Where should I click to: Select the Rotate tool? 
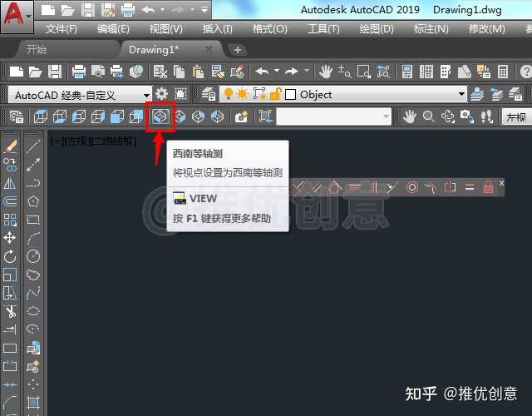point(10,256)
